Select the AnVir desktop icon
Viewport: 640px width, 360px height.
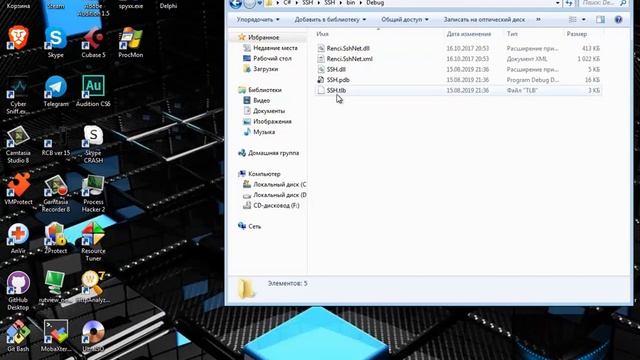click(18, 238)
